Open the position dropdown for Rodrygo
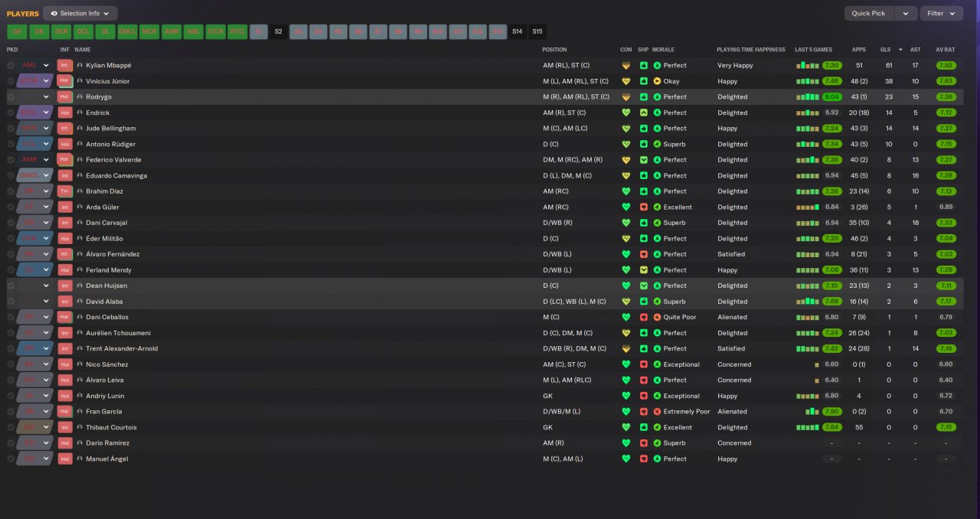980x519 pixels. 34,97
